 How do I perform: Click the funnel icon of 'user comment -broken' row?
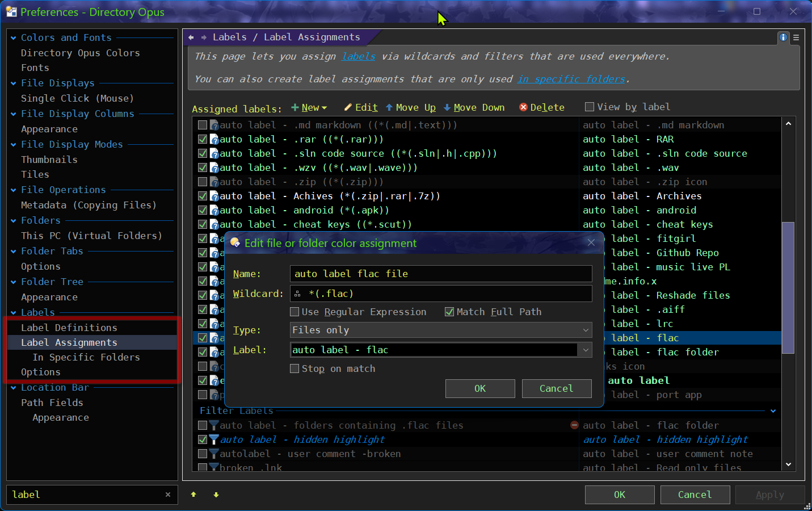214,454
